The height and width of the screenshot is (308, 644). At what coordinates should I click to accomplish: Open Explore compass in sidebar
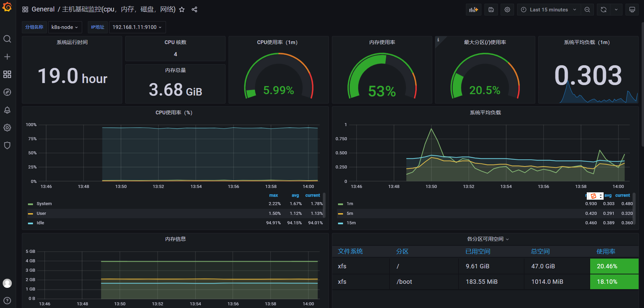click(7, 92)
